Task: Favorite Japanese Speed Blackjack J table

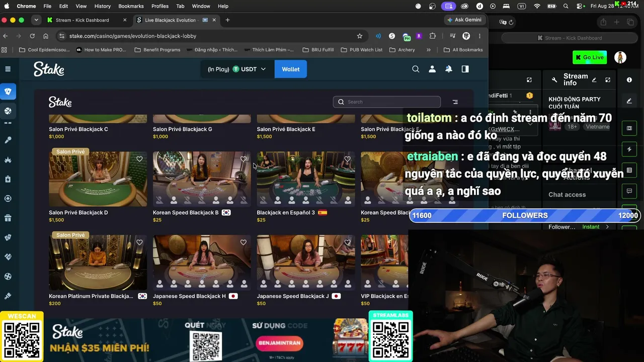Action: (x=347, y=242)
